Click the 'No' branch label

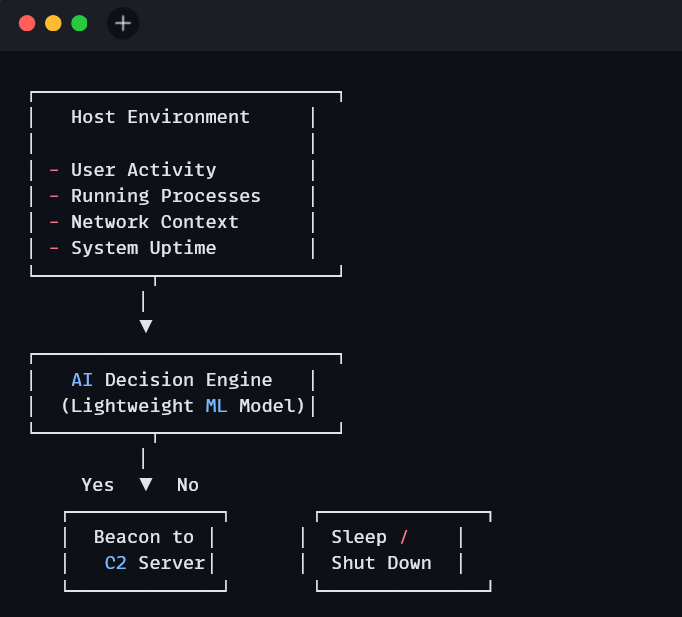188,485
